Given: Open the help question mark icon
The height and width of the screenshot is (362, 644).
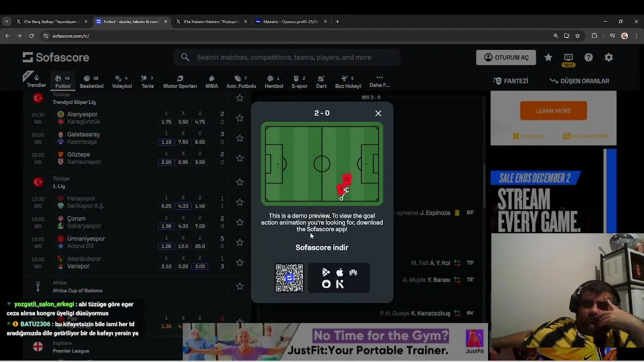Looking at the screenshot, I should point(589,57).
